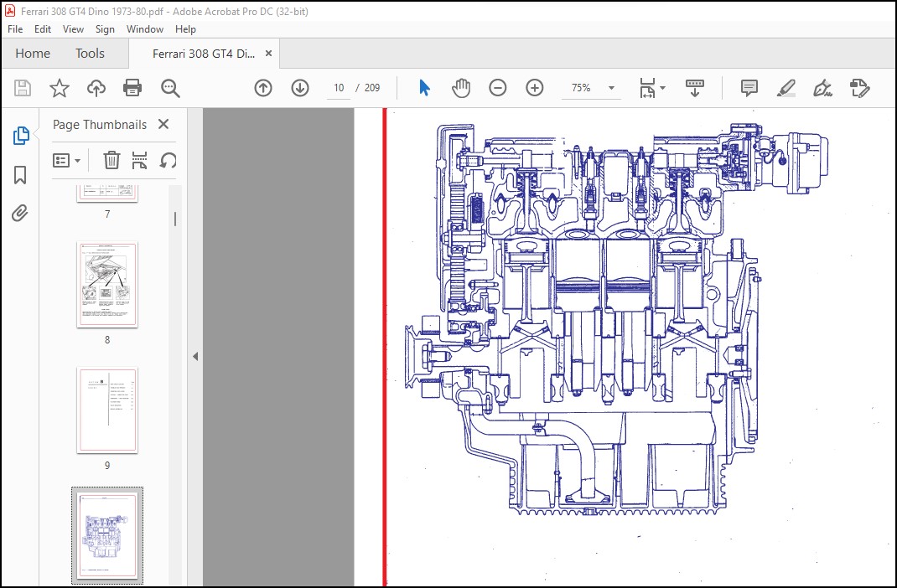The width and height of the screenshot is (897, 588).
Task: Zoom out with the minus icon
Action: tap(498, 88)
